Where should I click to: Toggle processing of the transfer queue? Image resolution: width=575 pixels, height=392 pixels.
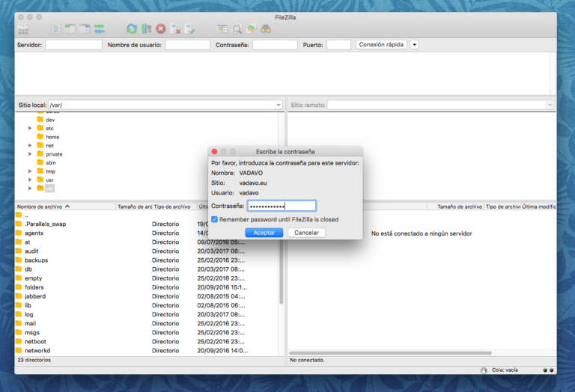tap(146, 29)
